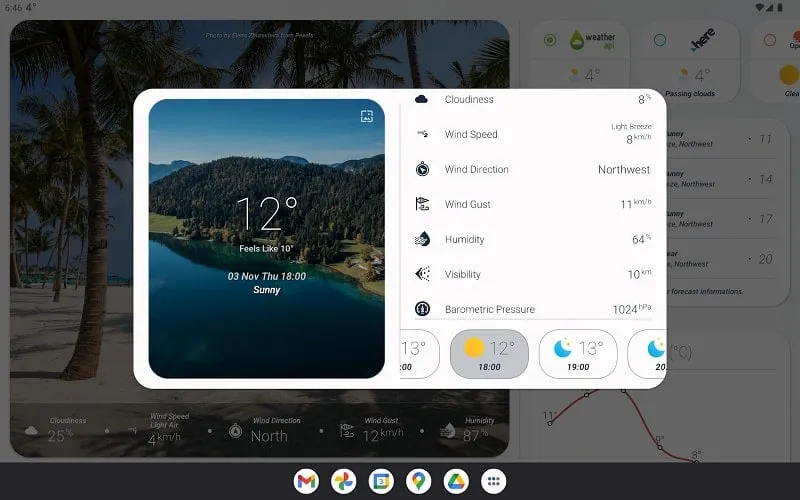Tap the Wind Gust flag icon in popup
This screenshot has height=500, width=800.
(422, 204)
